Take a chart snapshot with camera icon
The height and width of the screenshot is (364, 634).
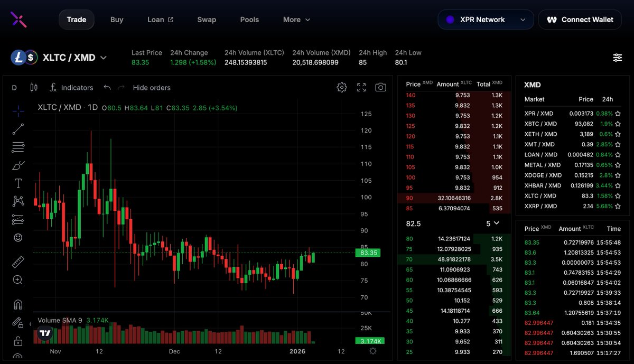pos(380,88)
